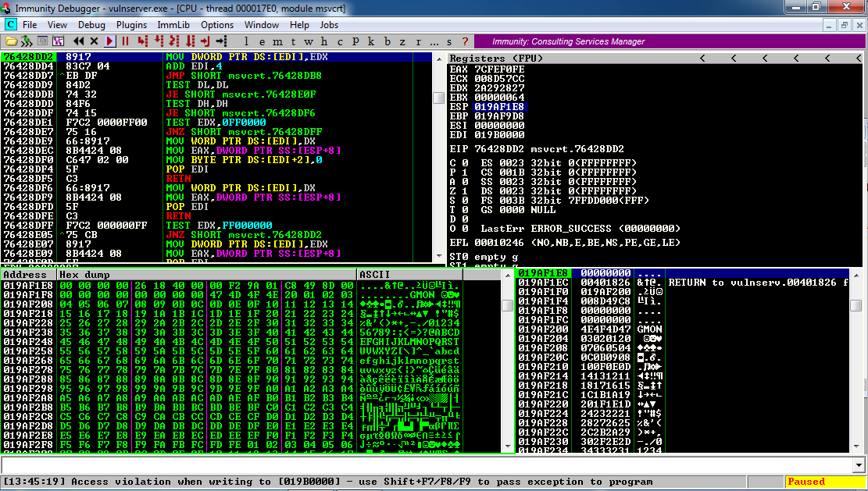Click the Go to address arrow icon

[221, 41]
